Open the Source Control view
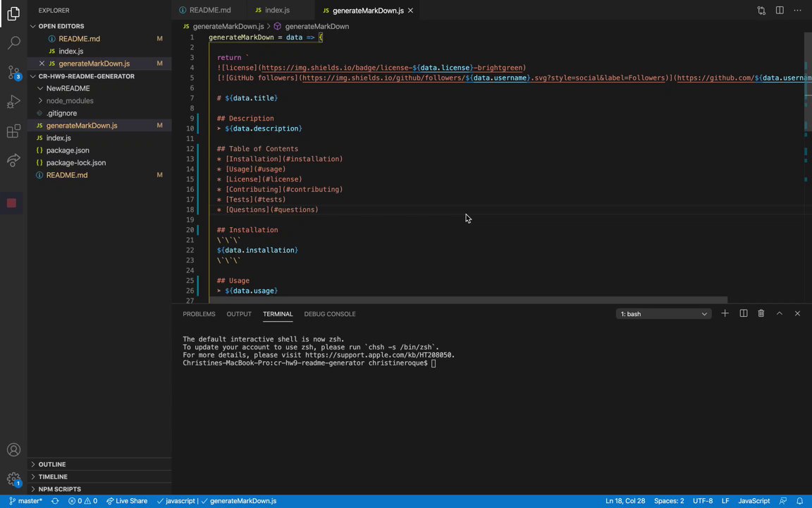This screenshot has height=508, width=812. pyautogui.click(x=13, y=73)
